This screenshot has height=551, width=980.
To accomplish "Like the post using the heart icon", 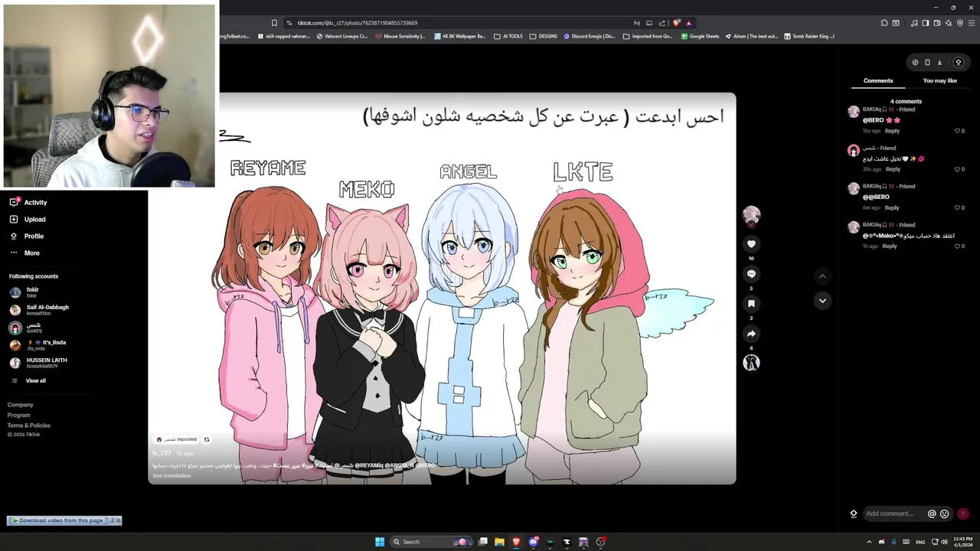I will pos(751,244).
